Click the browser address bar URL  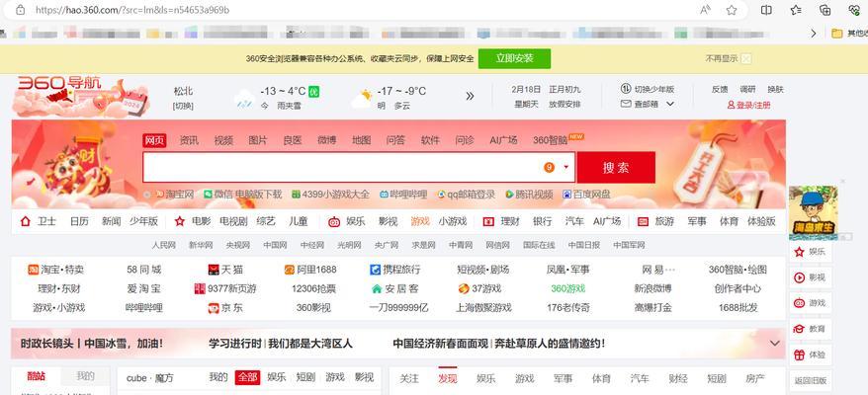tap(132, 10)
